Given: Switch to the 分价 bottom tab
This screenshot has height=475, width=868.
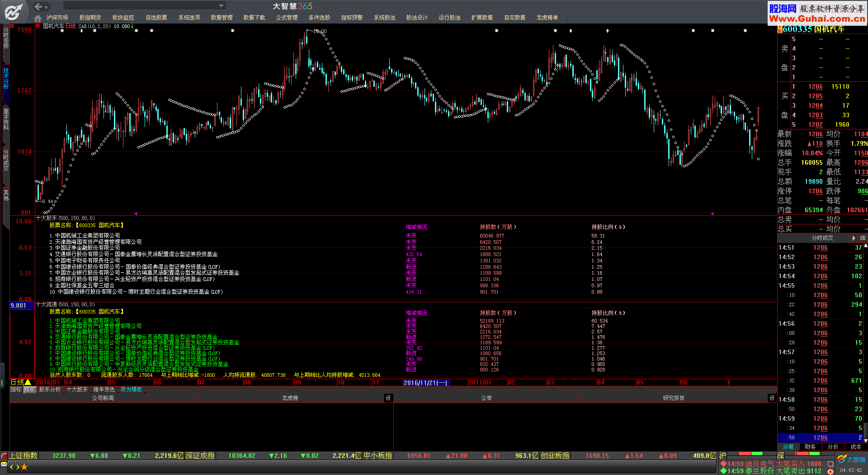Looking at the screenshot, I should [x=833, y=447].
